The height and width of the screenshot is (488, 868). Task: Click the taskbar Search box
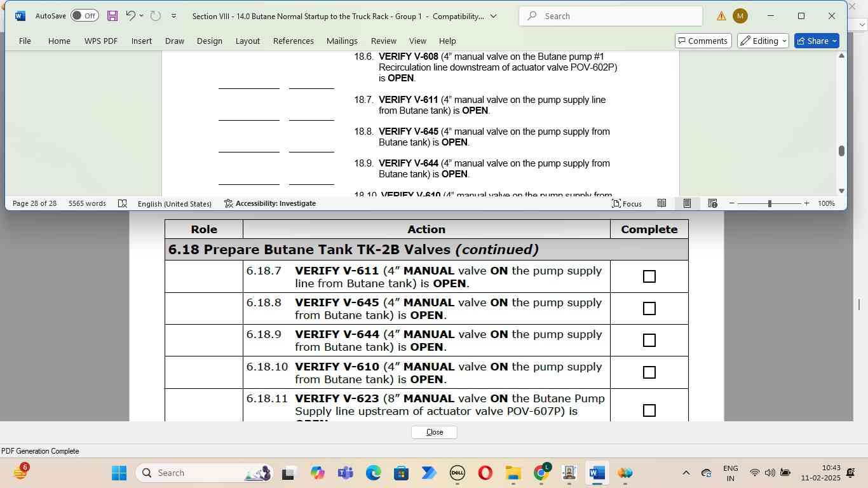click(x=205, y=473)
